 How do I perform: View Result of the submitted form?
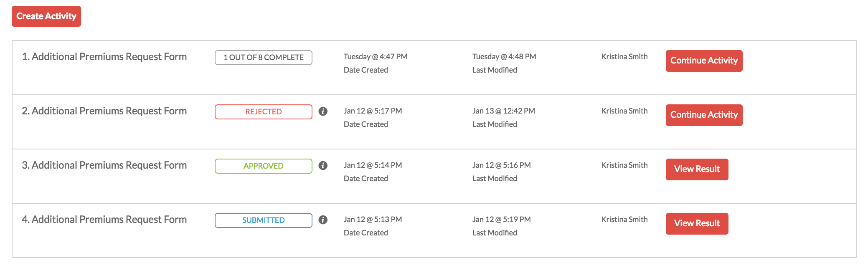point(697,224)
